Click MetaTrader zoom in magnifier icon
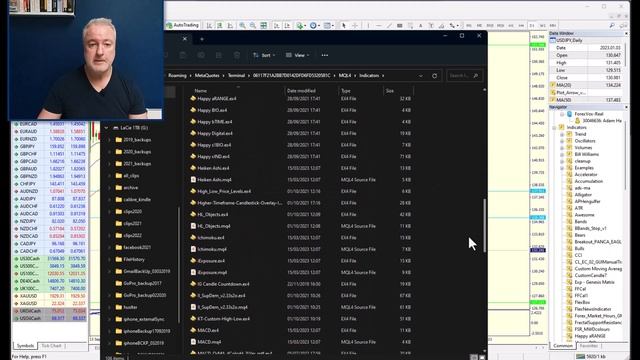This screenshot has width=640, height=360. pyautogui.click(x=242, y=25)
